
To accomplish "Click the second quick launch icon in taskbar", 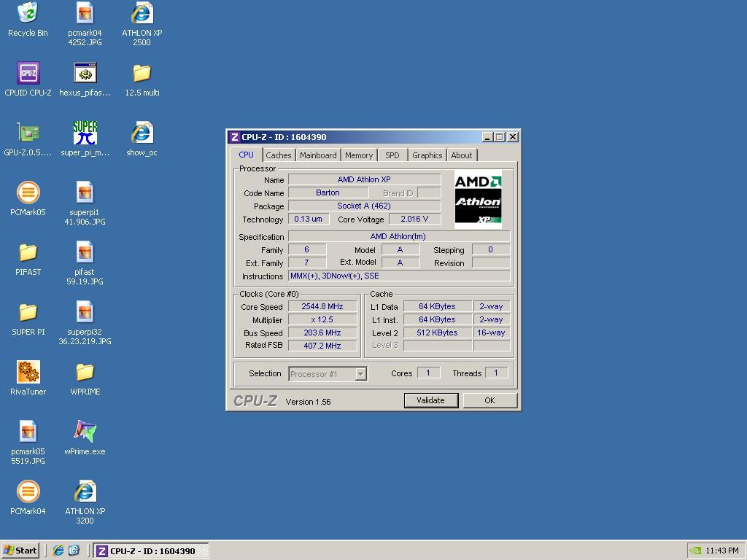I will 74,551.
